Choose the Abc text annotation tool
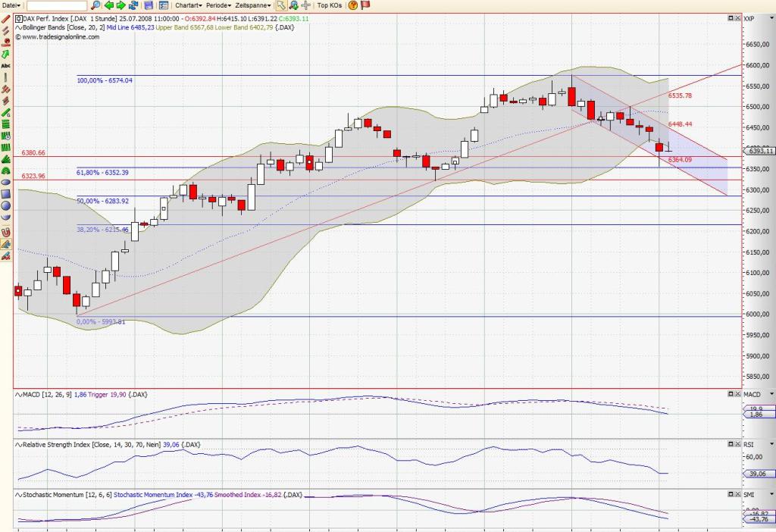This screenshot has width=776, height=532. coord(6,65)
